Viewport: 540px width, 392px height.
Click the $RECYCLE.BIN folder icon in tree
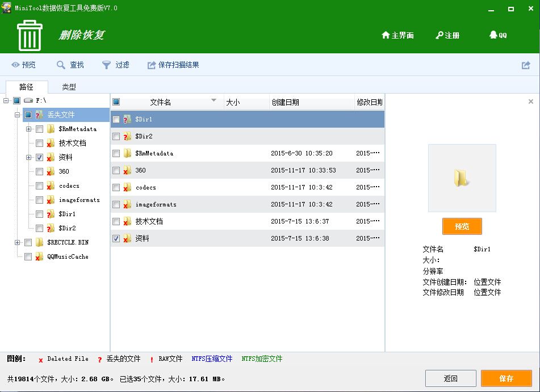39,242
